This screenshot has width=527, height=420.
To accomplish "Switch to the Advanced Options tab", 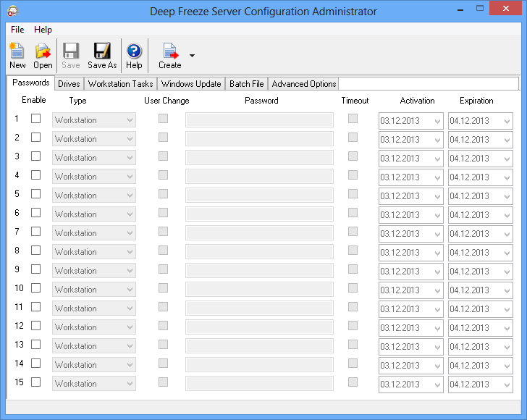I will 304,84.
